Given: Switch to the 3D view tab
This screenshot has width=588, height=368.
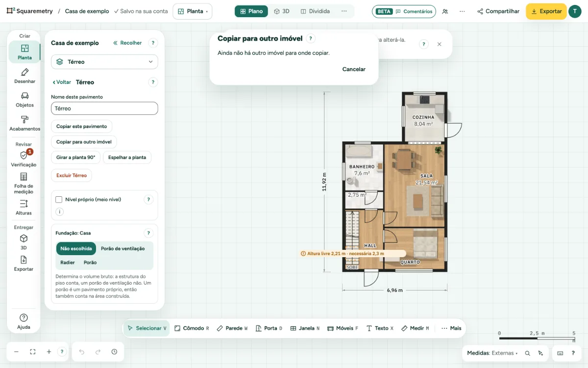Looking at the screenshot, I should 282,11.
